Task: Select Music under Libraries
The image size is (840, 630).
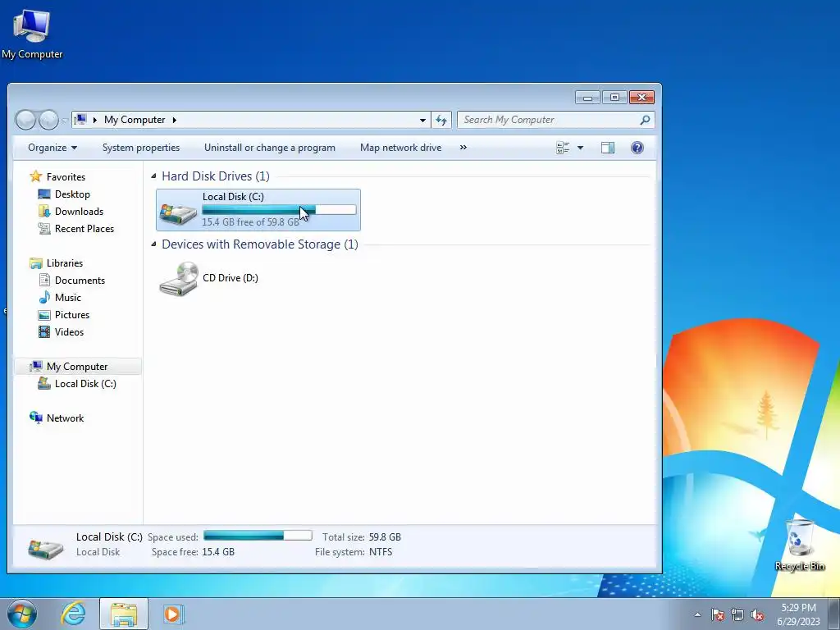Action: (67, 297)
